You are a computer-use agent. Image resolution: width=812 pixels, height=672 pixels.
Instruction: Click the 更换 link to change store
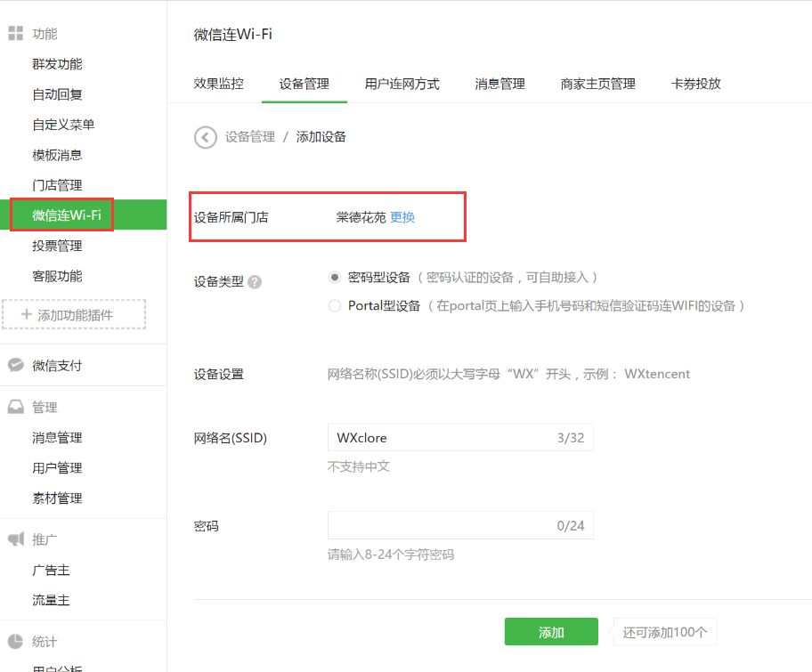click(402, 217)
